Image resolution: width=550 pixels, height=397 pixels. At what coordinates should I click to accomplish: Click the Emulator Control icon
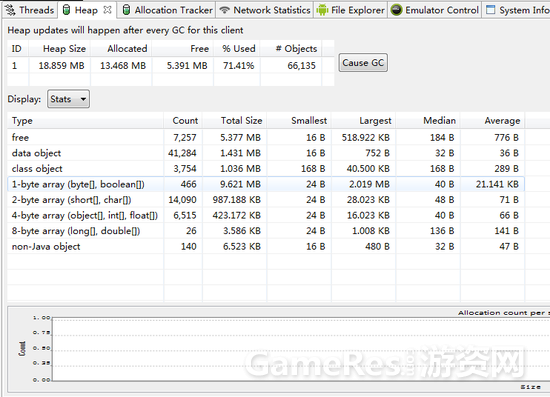396,10
